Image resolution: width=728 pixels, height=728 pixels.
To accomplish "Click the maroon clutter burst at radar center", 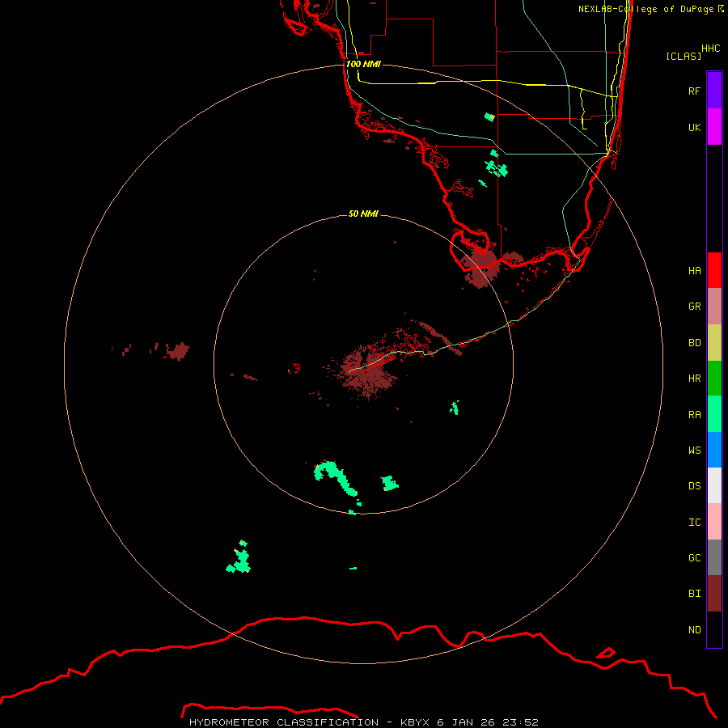I will (x=369, y=371).
